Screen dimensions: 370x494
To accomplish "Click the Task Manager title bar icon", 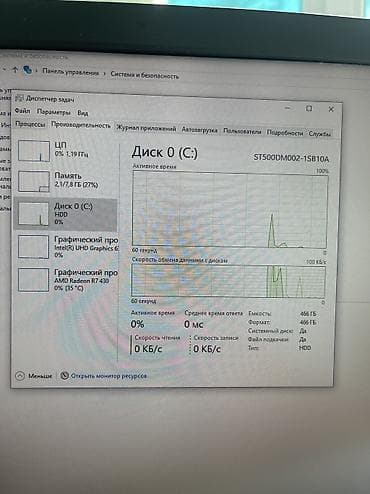I will [x=19, y=98].
